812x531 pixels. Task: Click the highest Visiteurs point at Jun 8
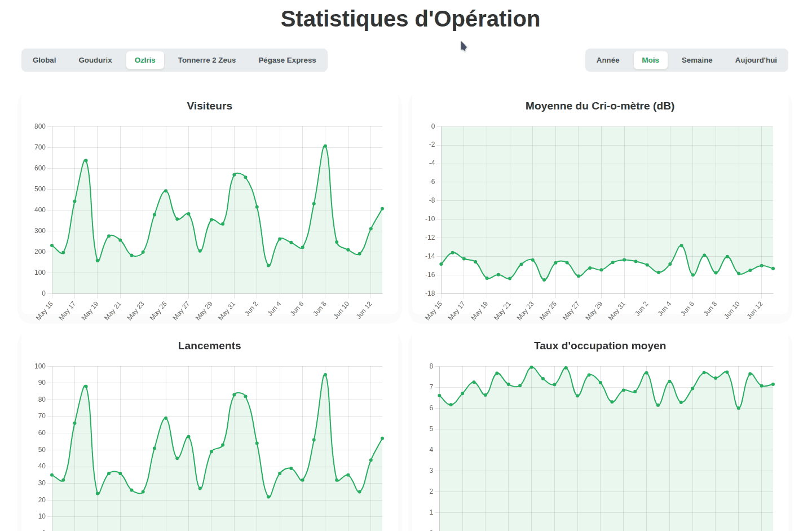(325, 146)
